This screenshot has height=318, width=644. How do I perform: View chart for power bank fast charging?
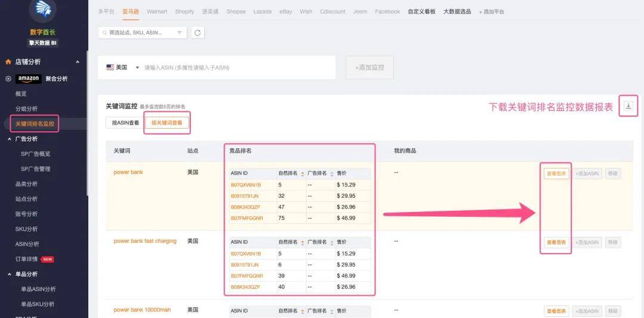click(x=556, y=242)
